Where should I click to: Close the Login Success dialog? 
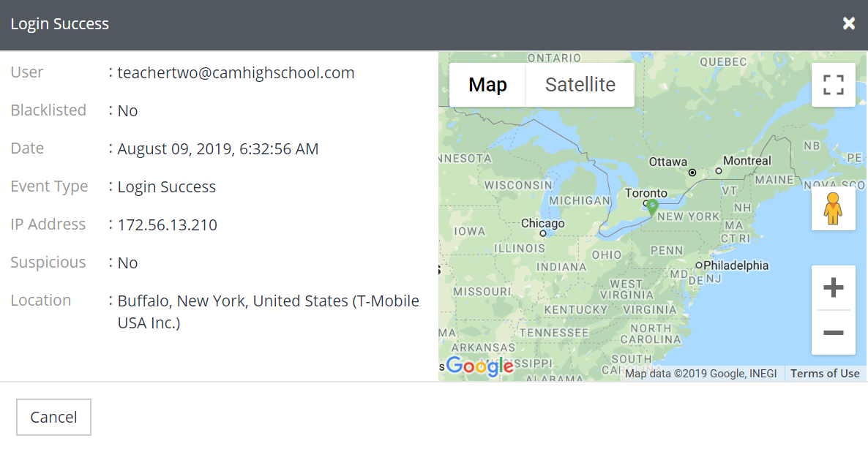pos(848,23)
